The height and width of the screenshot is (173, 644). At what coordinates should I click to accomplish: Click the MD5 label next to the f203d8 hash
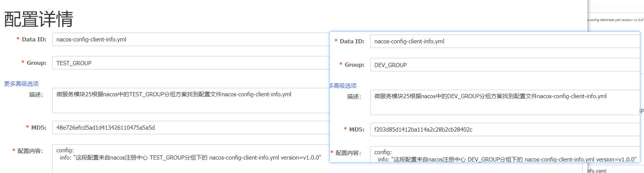(x=356, y=130)
